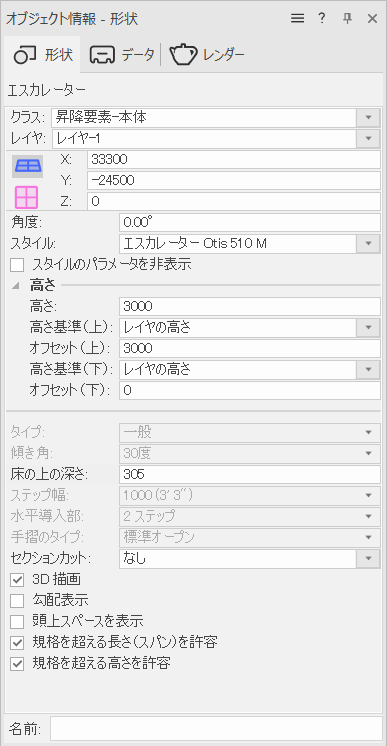Open the palette hamburger menu icon
387x746 pixels.
tap(298, 19)
